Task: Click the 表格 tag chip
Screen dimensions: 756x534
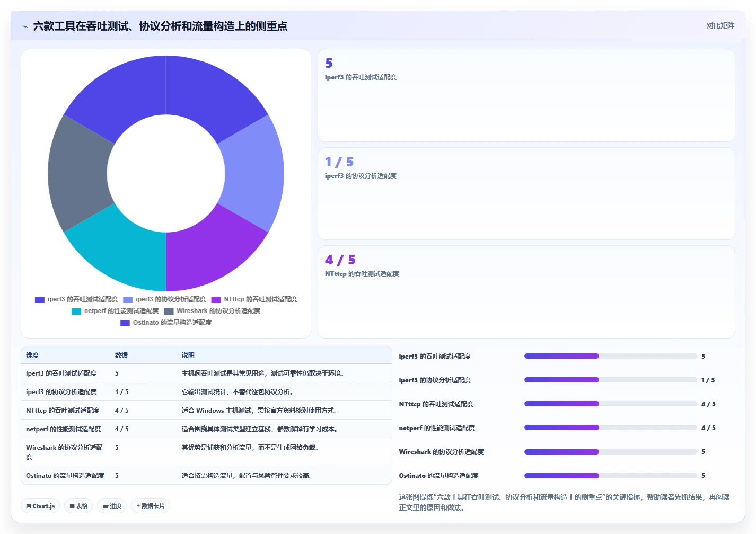Action: pos(78,506)
